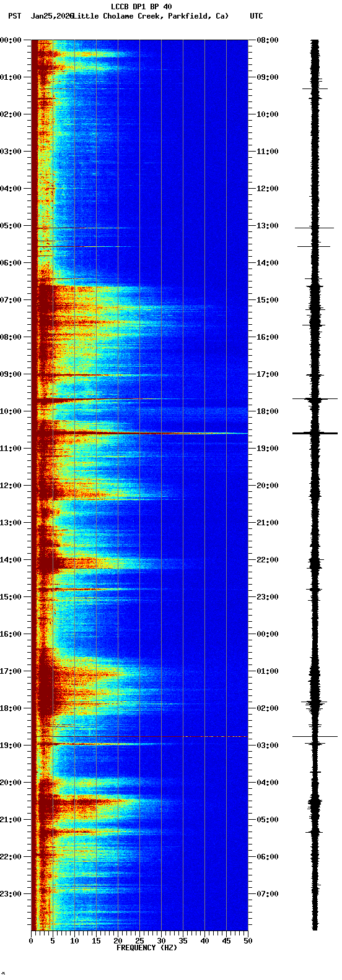Click the frequency axis label "20"
This screenshot has height=980, width=342.
click(x=118, y=941)
